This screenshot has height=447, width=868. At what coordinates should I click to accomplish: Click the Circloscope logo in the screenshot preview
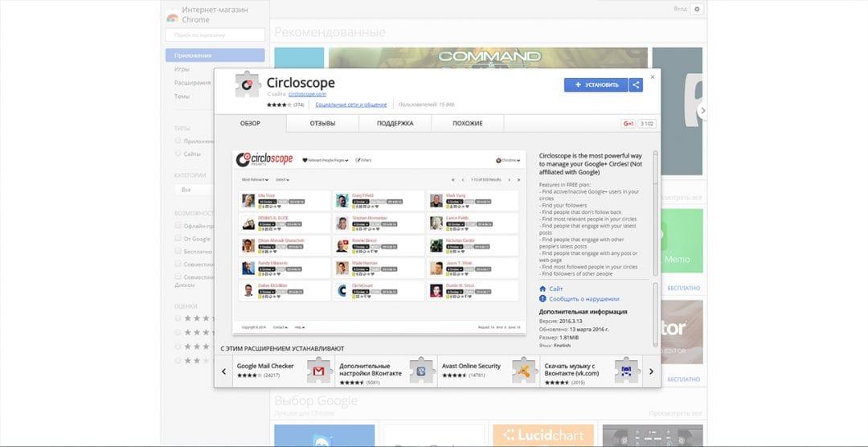coord(264,159)
